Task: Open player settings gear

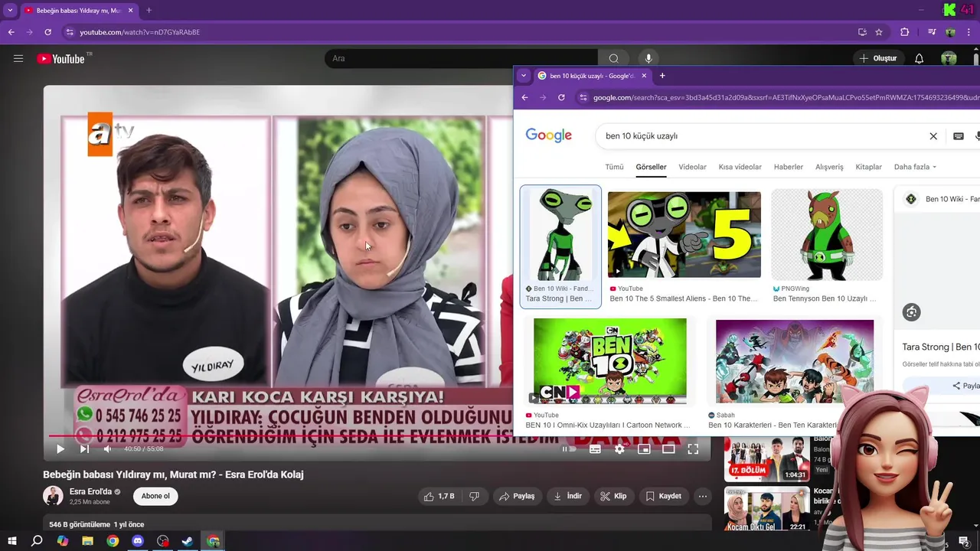Action: pyautogui.click(x=619, y=449)
